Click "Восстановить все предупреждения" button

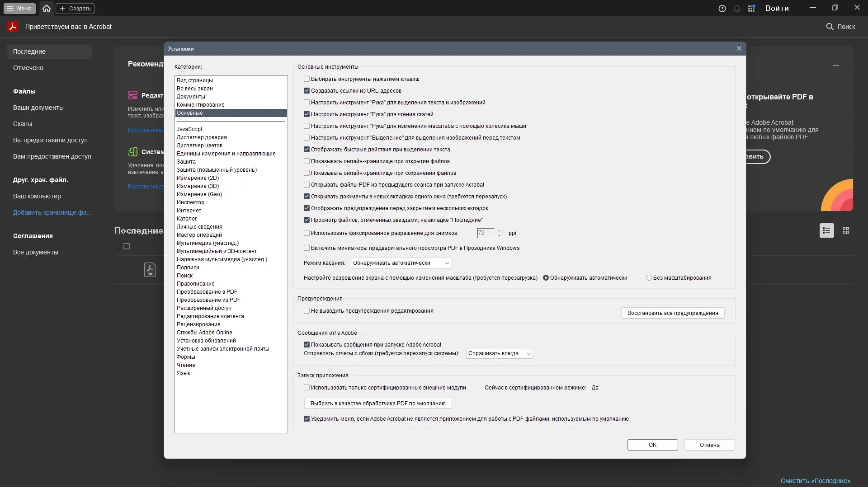pyautogui.click(x=672, y=313)
